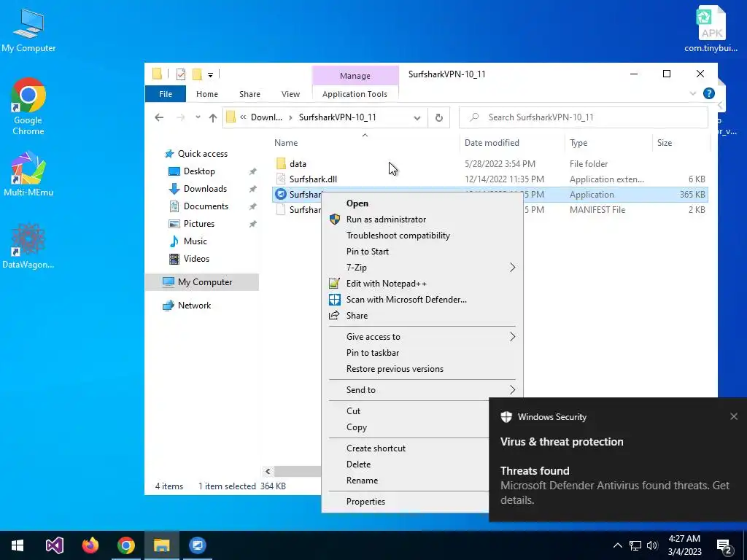Sort by Date modified column

492,143
